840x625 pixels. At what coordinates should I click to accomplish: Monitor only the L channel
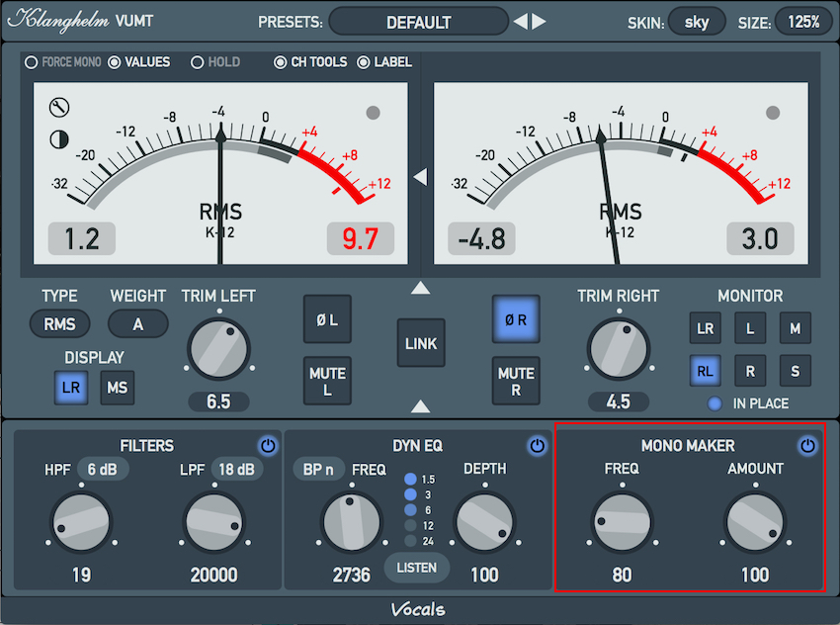(750, 328)
